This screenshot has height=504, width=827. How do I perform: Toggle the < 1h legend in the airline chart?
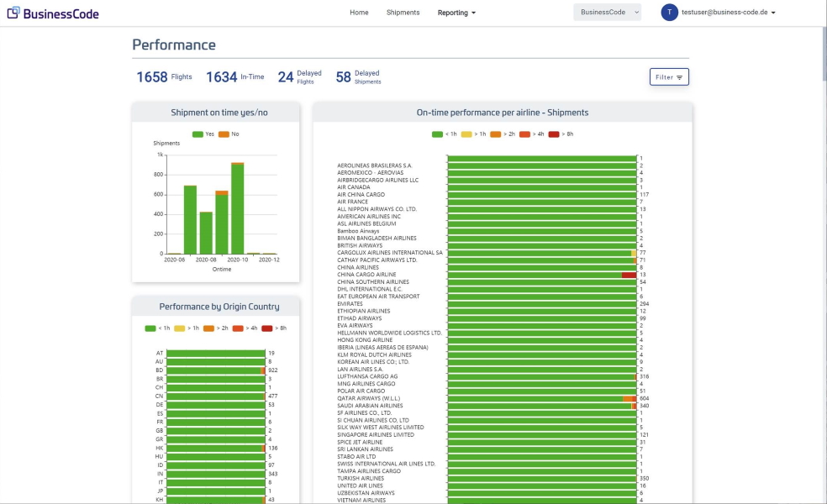(444, 134)
